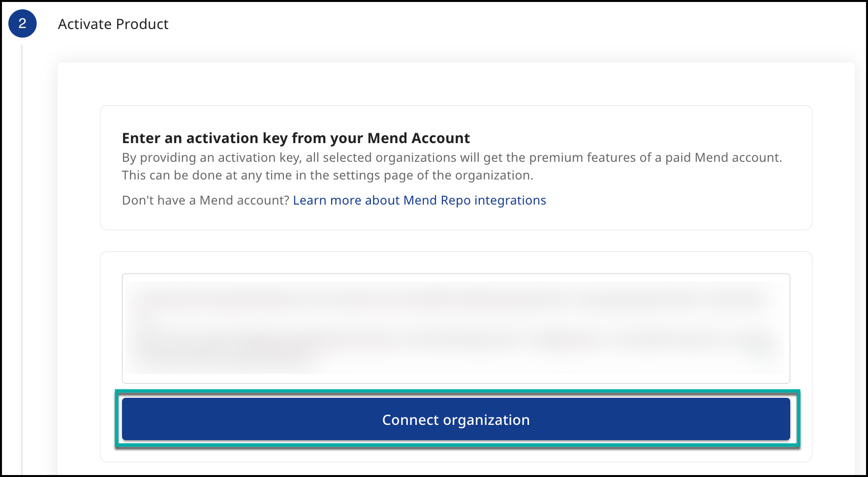Screen dimensions: 868x477
Task: Click the 'This can be done at any time' line
Action: (x=327, y=175)
